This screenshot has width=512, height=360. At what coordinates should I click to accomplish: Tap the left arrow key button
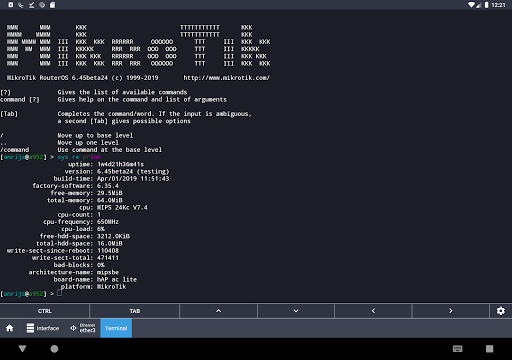(x=373, y=311)
